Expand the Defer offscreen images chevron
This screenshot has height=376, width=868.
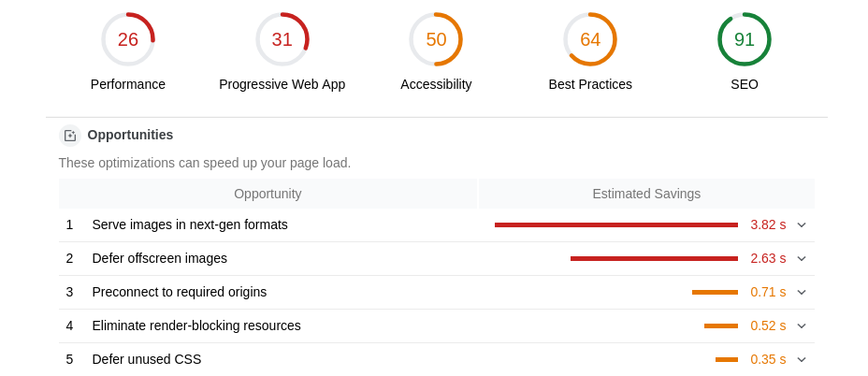(x=802, y=258)
